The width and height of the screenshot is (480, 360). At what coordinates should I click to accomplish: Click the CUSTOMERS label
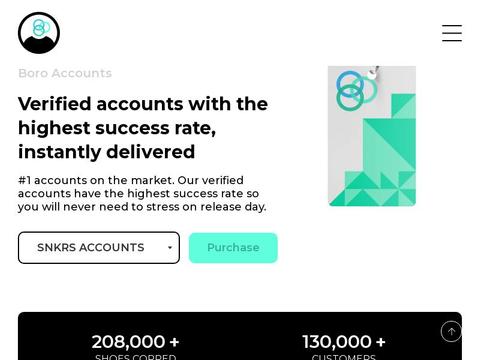click(344, 357)
